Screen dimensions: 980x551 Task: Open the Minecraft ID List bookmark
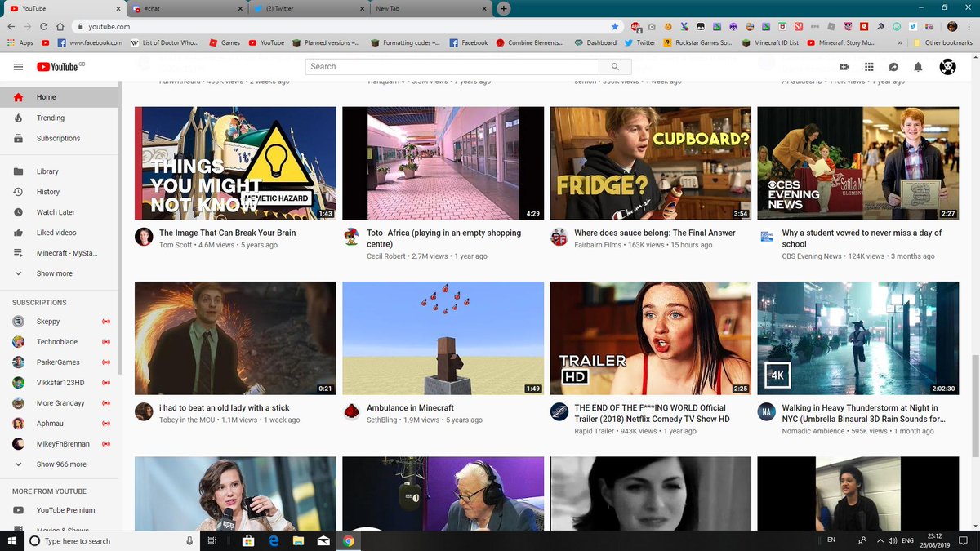coord(770,42)
